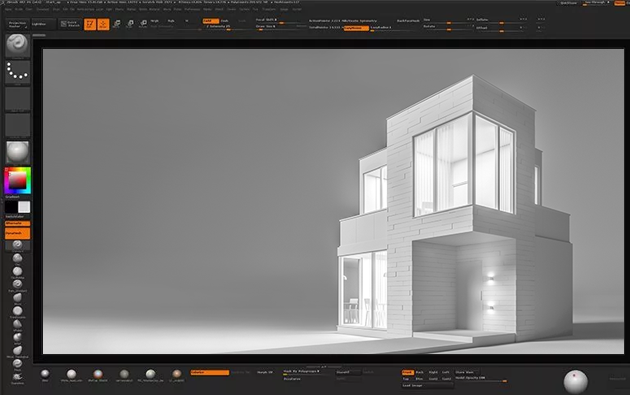
Task: Open the Render menu
Action: [207, 9]
